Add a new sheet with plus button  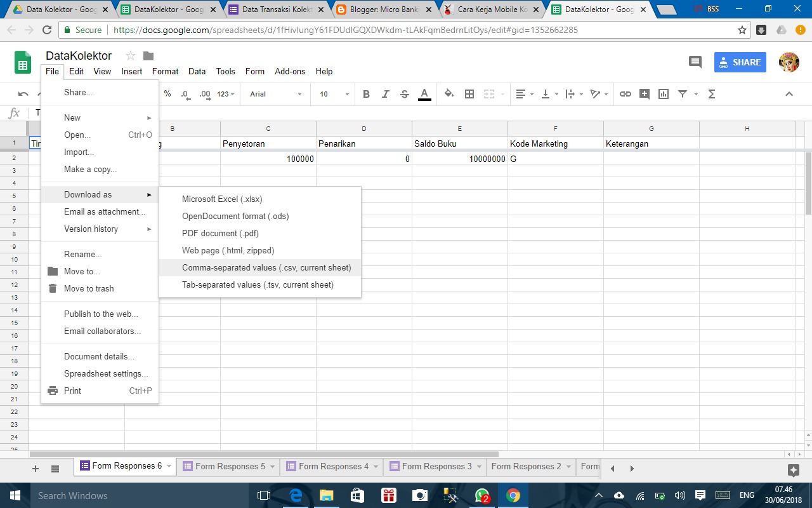click(x=35, y=468)
